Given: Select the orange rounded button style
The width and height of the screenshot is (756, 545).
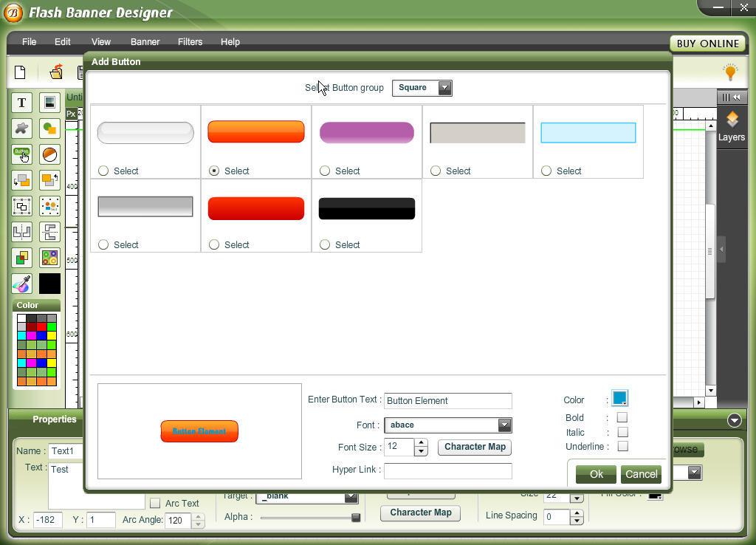Looking at the screenshot, I should (x=255, y=131).
